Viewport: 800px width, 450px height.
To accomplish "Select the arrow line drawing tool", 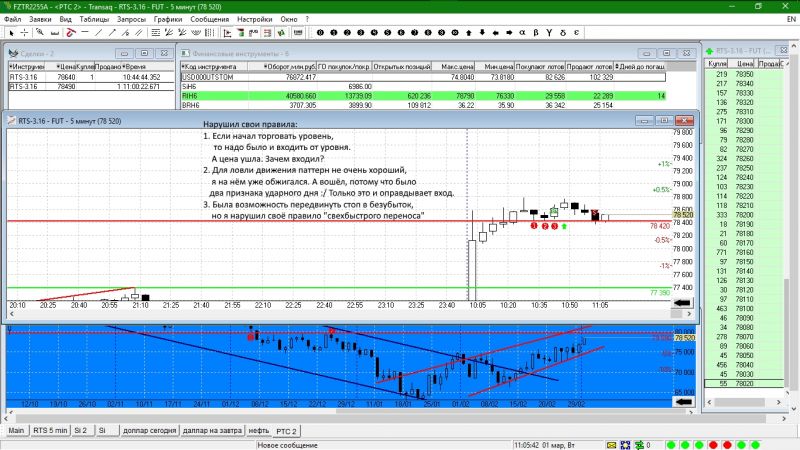I will (112, 33).
